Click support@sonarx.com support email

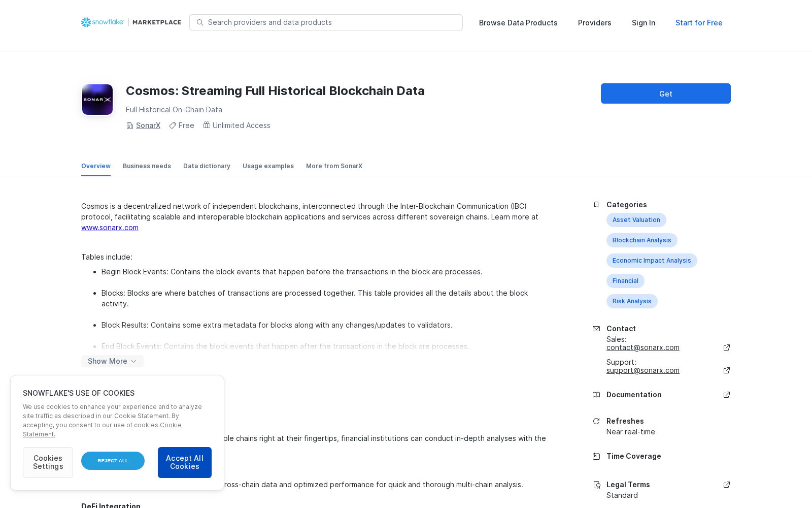tap(643, 370)
